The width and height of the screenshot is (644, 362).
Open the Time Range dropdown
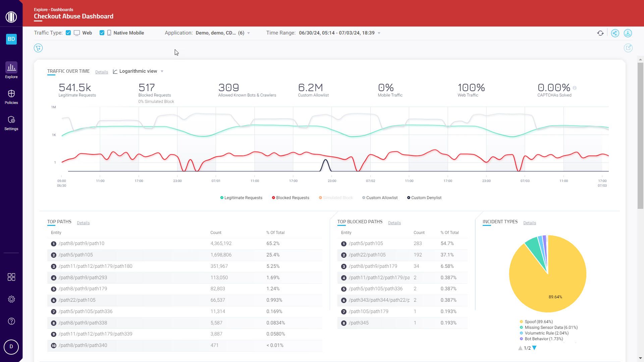click(379, 33)
